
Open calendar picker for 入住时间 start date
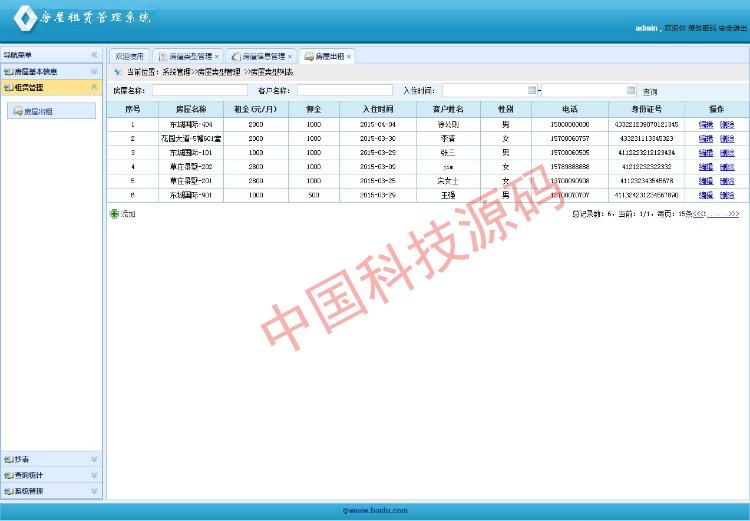click(532, 90)
